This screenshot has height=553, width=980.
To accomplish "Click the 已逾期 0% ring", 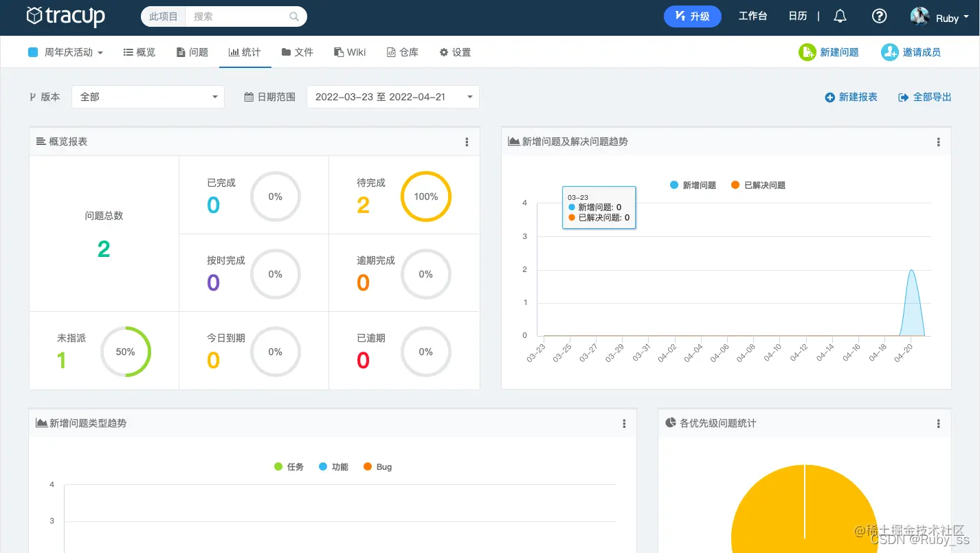I will (426, 352).
